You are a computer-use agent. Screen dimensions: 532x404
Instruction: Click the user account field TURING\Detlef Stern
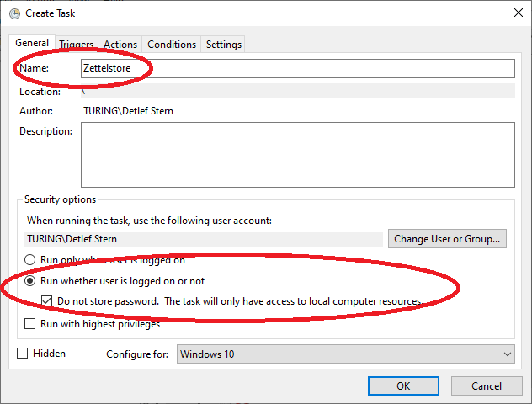204,239
